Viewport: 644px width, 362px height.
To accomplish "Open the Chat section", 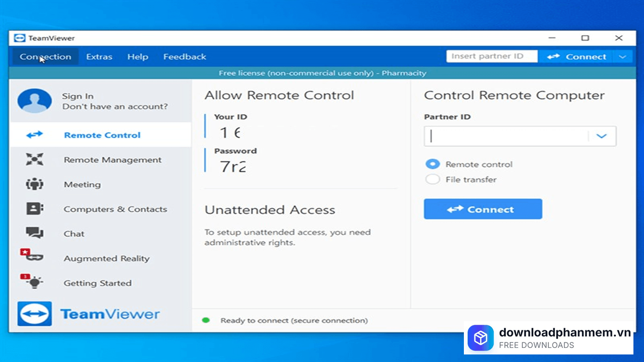I will point(74,234).
